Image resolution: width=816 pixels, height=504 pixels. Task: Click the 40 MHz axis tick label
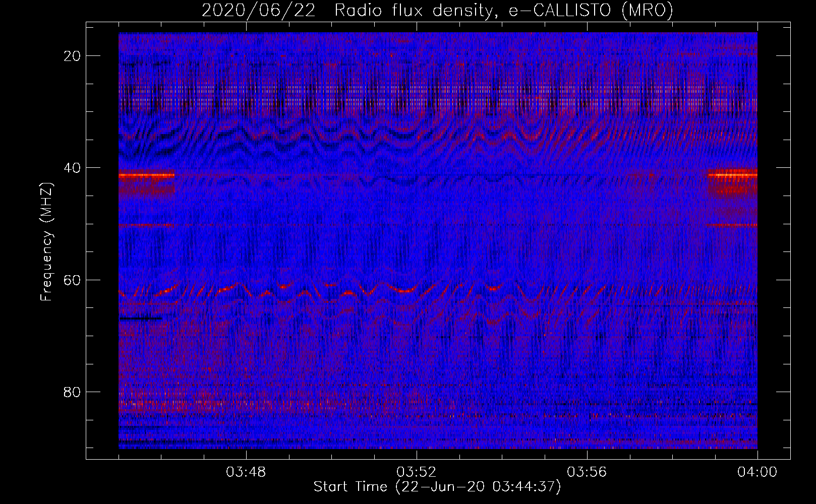tap(73, 168)
